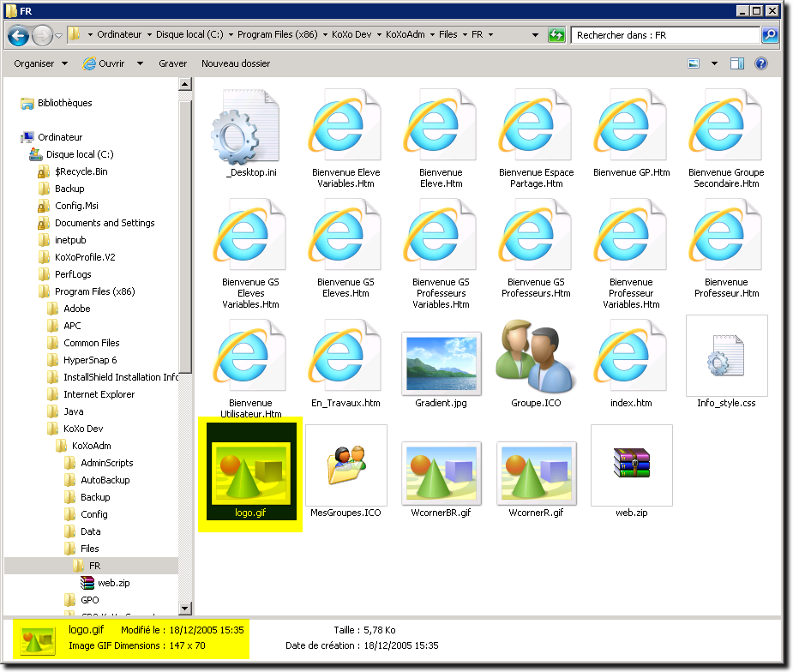The height and width of the screenshot is (672, 793).
Task: Select Disque local (C:) in the tree
Action: click(x=80, y=155)
